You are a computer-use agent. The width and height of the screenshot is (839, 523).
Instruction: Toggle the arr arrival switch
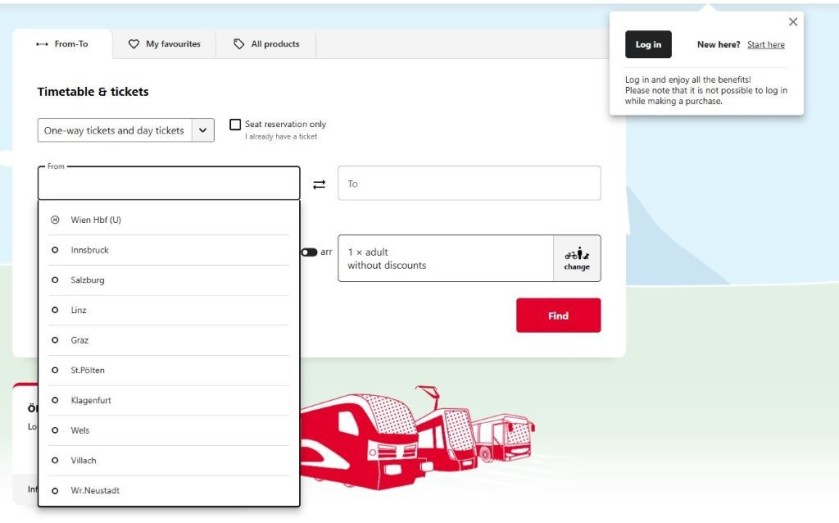pos(309,252)
